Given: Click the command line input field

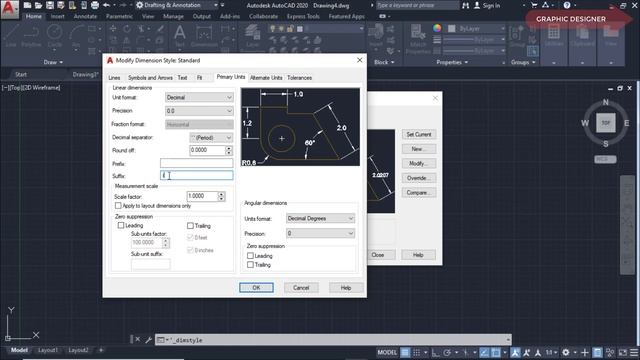Looking at the screenshot, I should pos(333,340).
